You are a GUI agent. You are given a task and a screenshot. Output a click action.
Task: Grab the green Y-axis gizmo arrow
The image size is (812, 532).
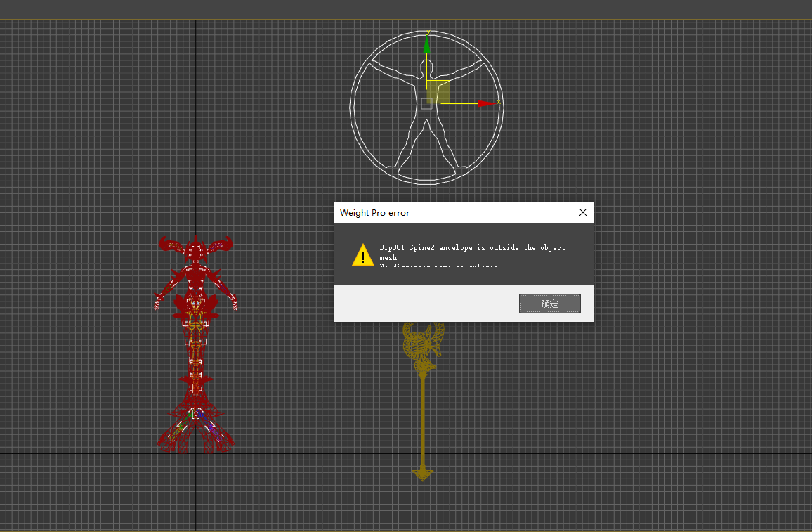tap(426, 44)
